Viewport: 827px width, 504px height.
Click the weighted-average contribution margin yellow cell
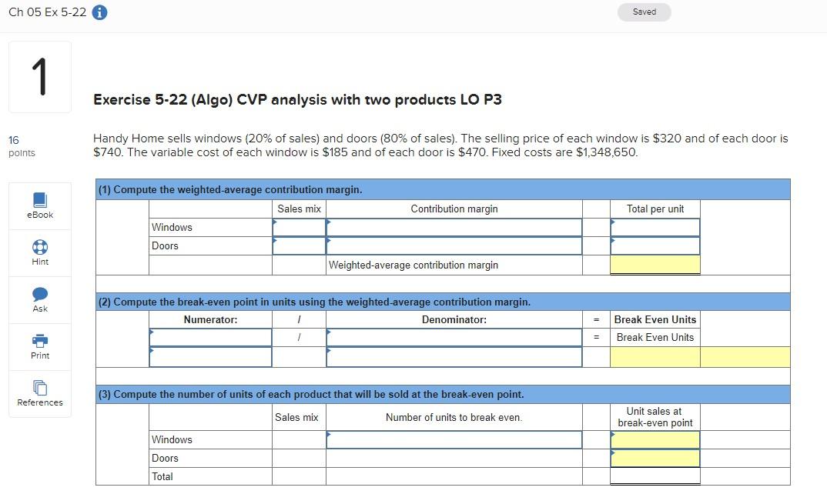[x=654, y=264]
